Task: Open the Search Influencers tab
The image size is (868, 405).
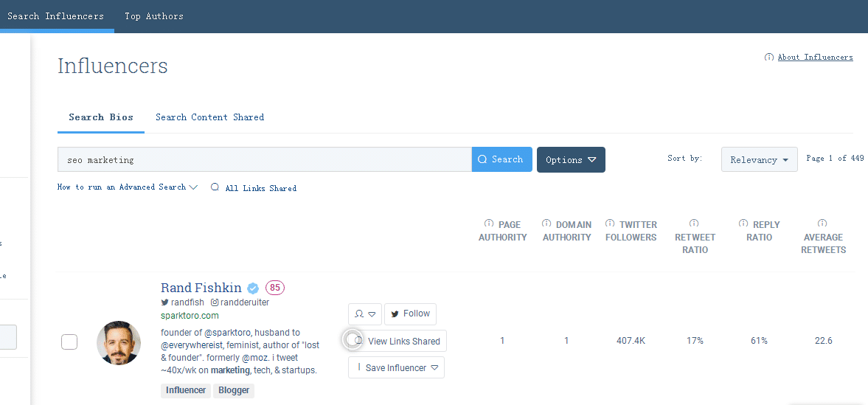Action: click(x=55, y=16)
